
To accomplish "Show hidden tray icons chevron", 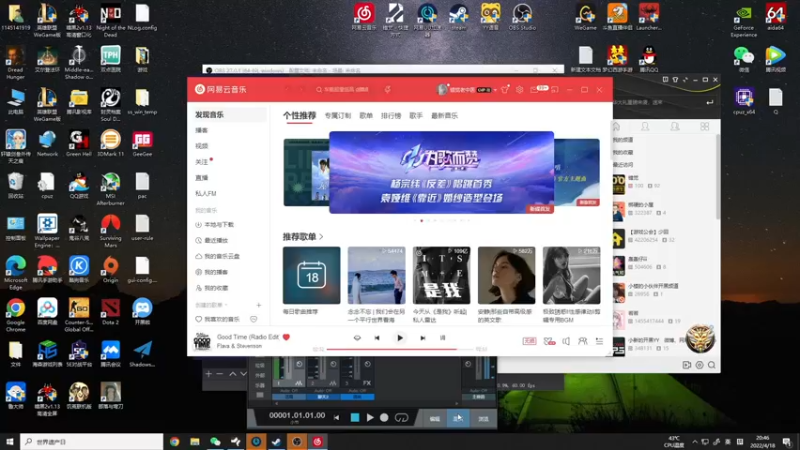I will [x=694, y=442].
